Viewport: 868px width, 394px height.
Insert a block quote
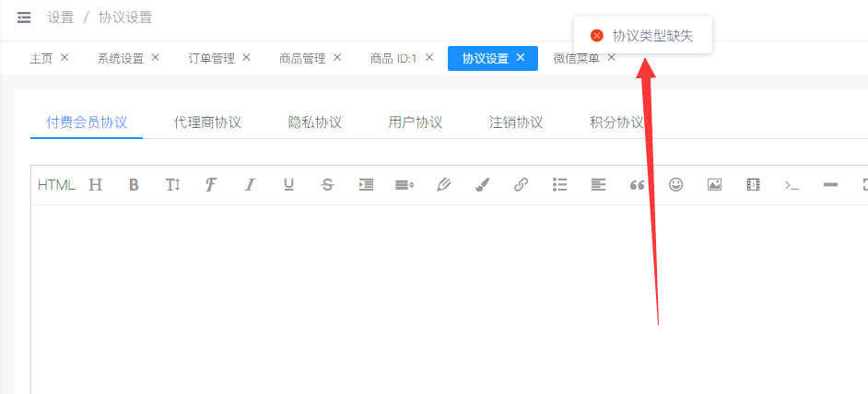coord(637,185)
